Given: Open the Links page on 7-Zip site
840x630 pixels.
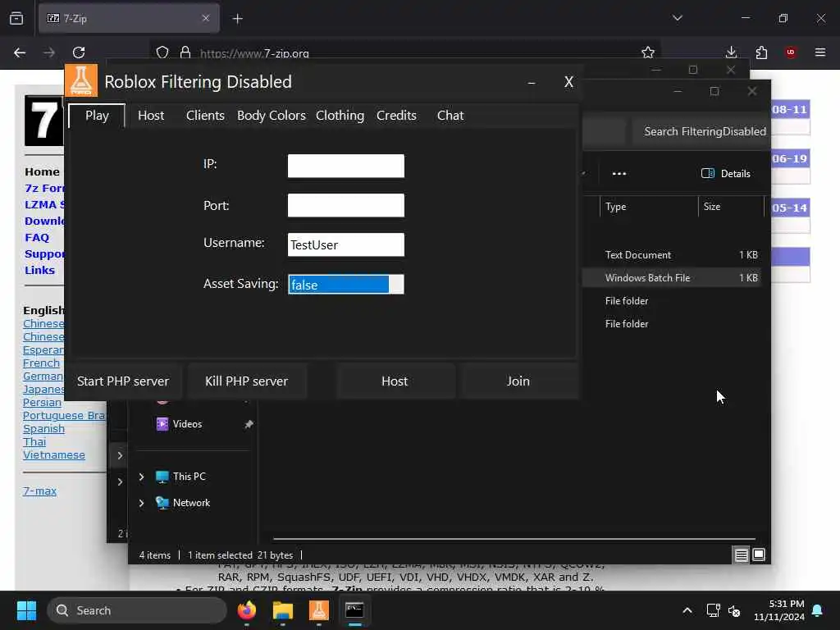Looking at the screenshot, I should click(x=39, y=270).
